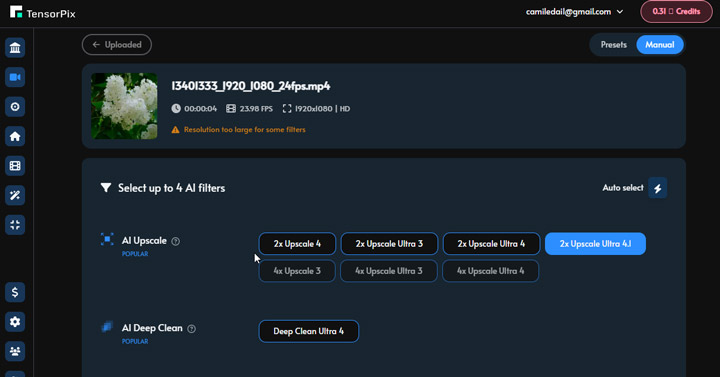Click the AI Upscale help question icon
Screen dimensions: 720x377
point(175,242)
